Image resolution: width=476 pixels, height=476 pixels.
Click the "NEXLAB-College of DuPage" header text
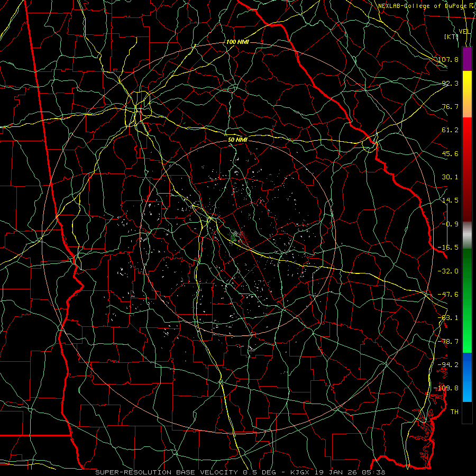[x=422, y=6]
